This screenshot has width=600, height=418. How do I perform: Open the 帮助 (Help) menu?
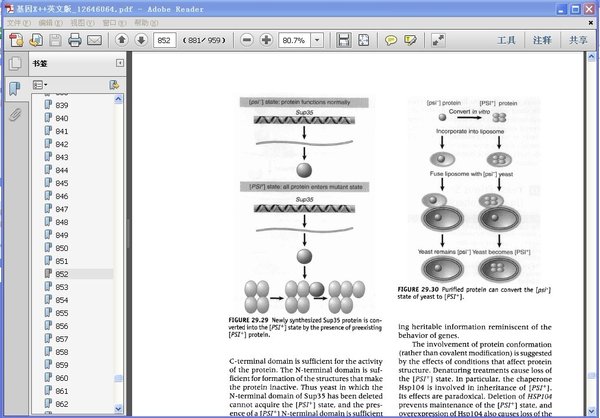(145, 22)
